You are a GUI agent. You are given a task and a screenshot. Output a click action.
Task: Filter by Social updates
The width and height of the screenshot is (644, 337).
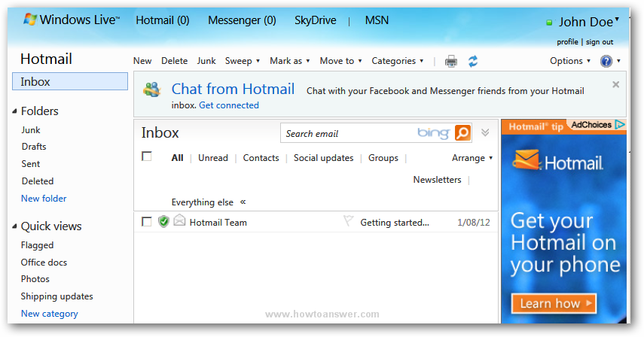coord(324,158)
